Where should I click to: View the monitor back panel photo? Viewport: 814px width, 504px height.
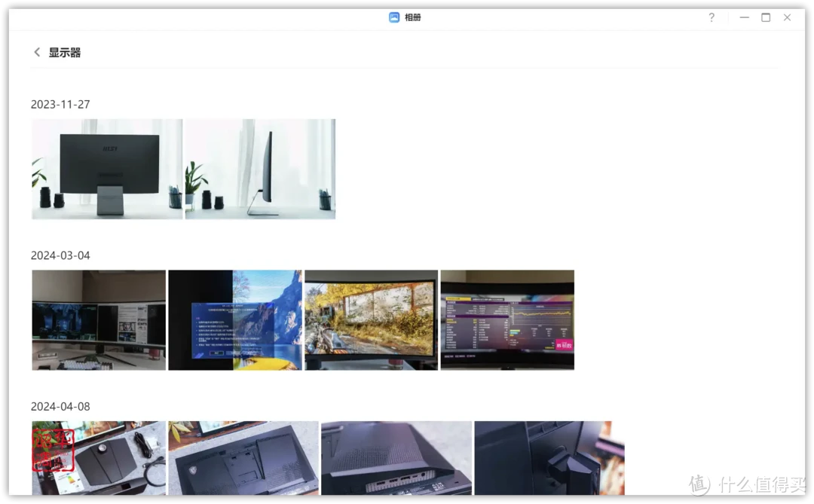pyautogui.click(x=243, y=458)
